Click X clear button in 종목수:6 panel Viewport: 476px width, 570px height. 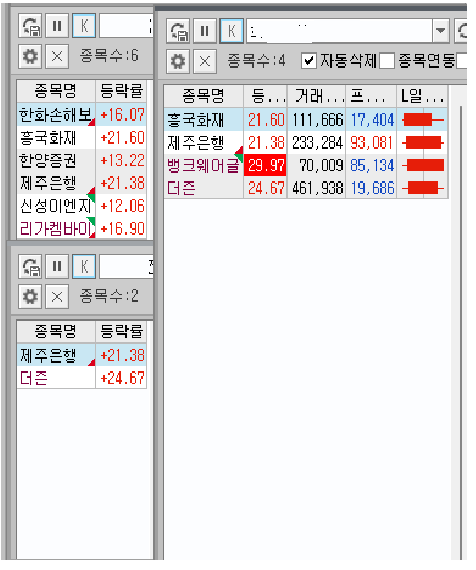57,56
